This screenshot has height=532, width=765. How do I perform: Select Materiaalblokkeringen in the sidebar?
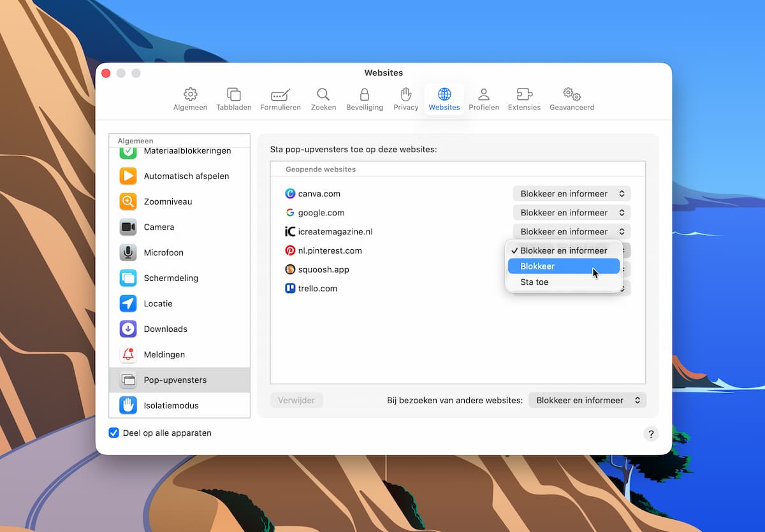pyautogui.click(x=179, y=151)
